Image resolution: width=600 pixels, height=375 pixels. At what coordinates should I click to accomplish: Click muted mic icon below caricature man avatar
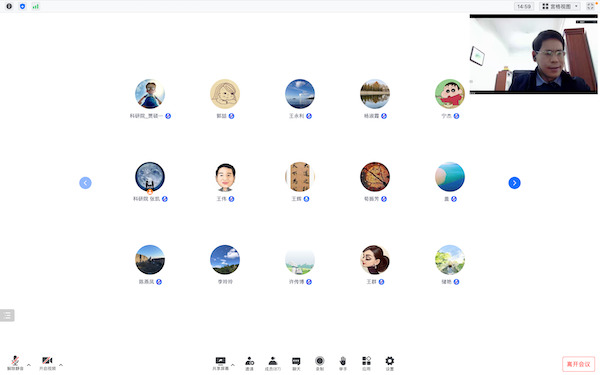232,199
